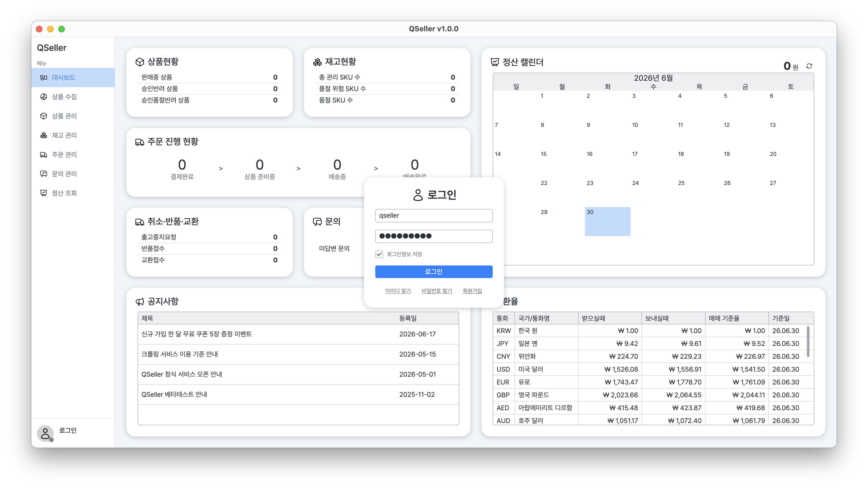The height and width of the screenshot is (489, 868).
Task: Click the 문의 관리 chat icon
Action: tap(43, 174)
